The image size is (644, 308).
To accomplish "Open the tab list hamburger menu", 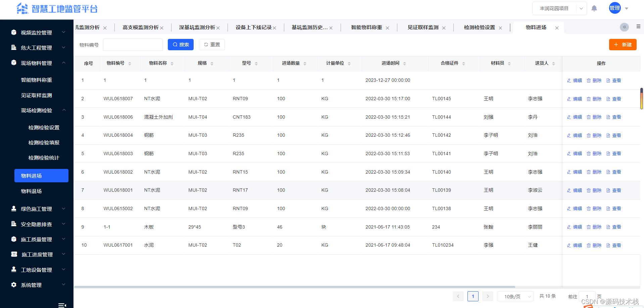I will (x=638, y=26).
